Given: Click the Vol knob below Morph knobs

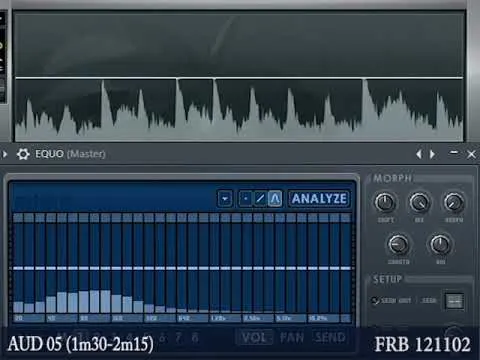Looking at the screenshot, I should [440, 245].
